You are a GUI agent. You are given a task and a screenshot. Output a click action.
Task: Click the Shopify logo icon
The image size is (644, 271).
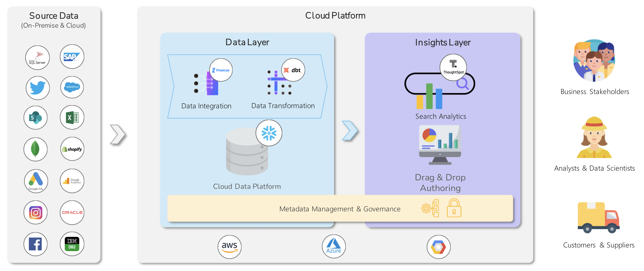click(72, 149)
